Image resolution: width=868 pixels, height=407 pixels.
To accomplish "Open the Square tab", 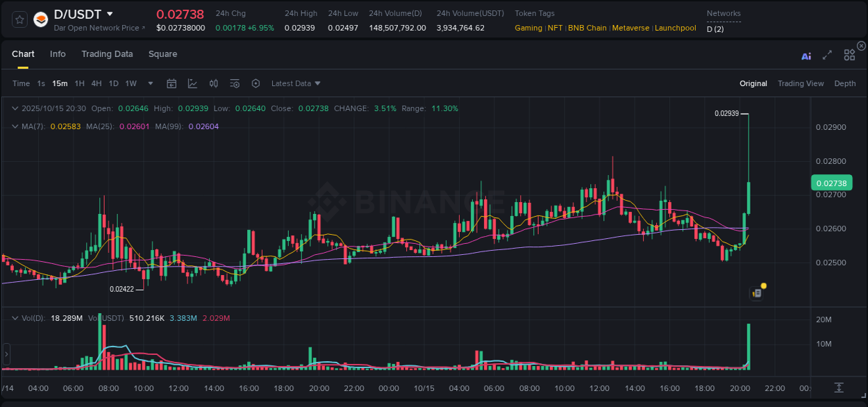I will (x=162, y=53).
